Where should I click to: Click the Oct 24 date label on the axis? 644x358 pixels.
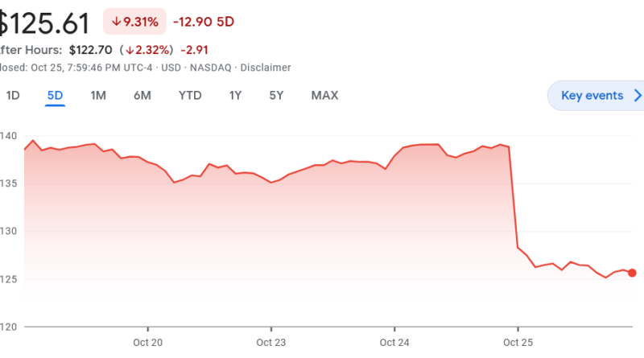[394, 342]
